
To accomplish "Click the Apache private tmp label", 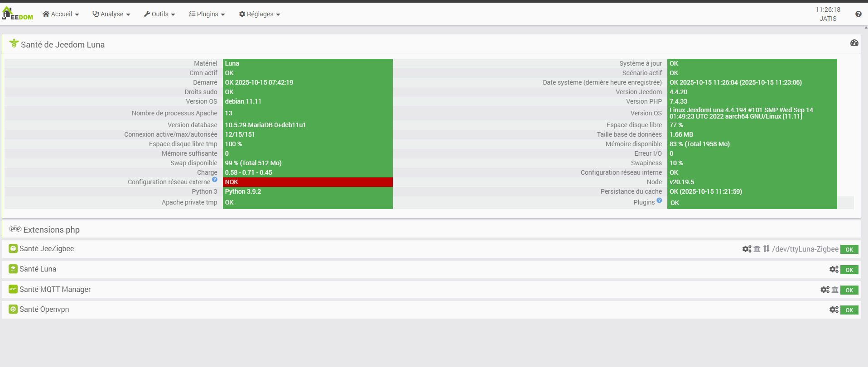I will click(189, 202).
